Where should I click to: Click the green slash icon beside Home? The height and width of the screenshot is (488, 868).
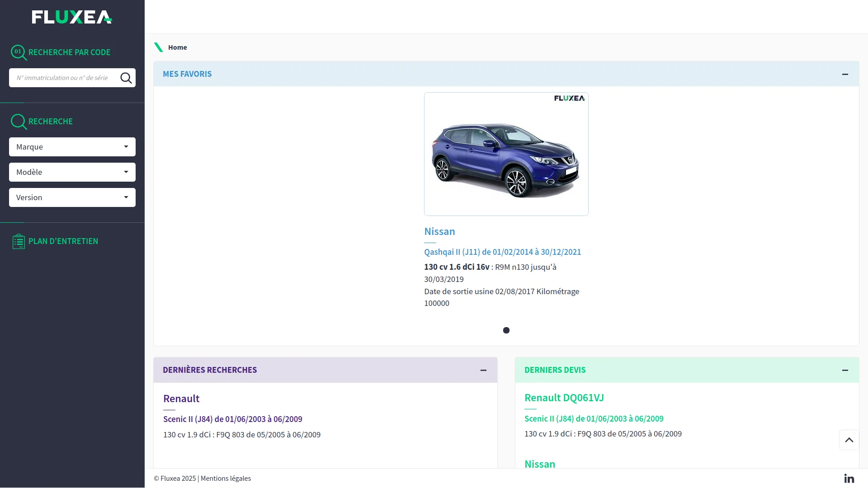pyautogui.click(x=159, y=47)
